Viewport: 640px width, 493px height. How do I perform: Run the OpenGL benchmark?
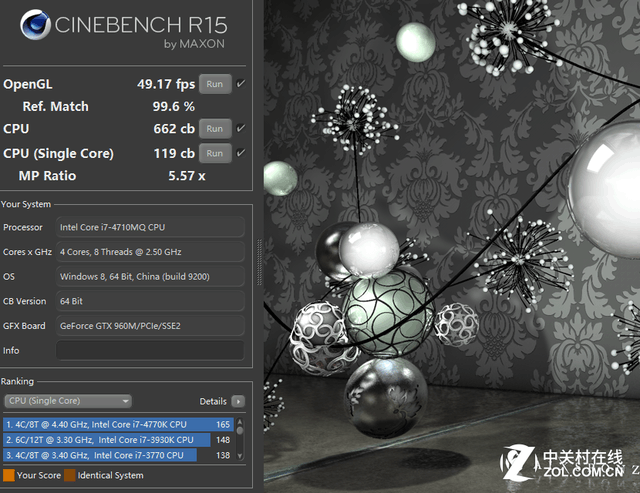(215, 84)
